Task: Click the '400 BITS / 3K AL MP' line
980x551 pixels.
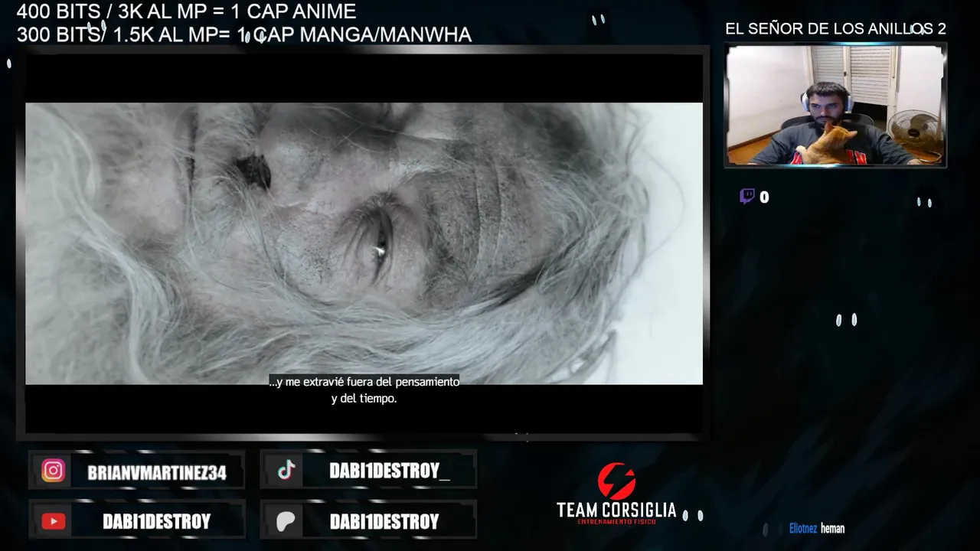Action: point(186,11)
